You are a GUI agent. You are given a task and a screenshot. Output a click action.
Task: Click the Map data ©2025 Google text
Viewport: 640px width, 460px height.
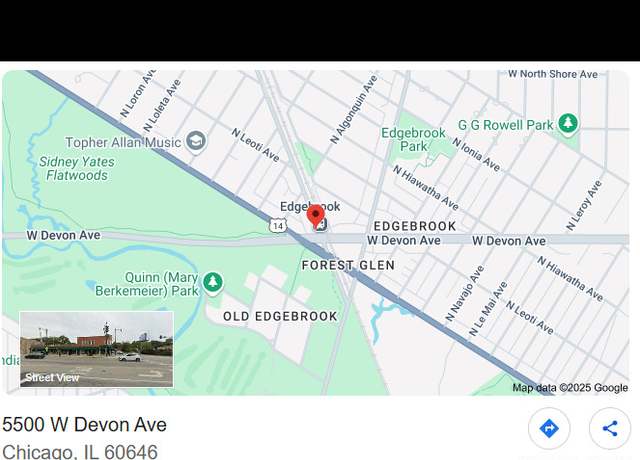pyautogui.click(x=570, y=388)
